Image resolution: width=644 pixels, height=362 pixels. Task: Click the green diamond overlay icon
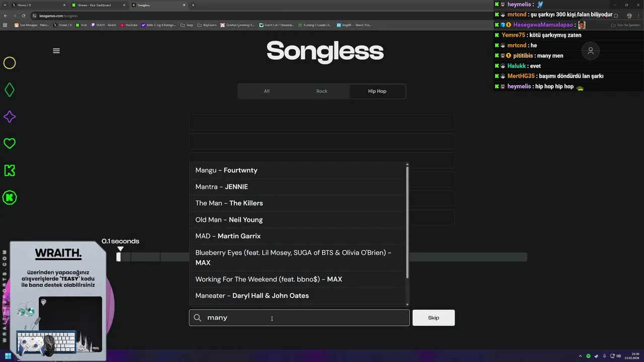(9, 90)
